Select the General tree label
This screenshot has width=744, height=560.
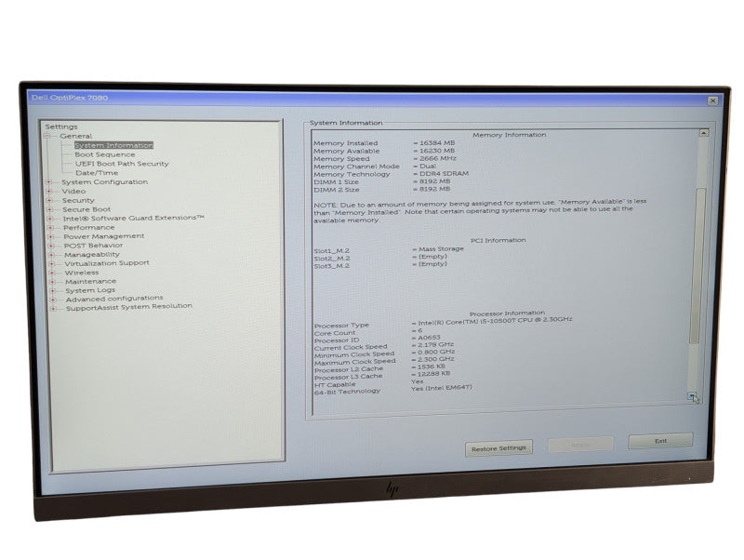(x=76, y=136)
